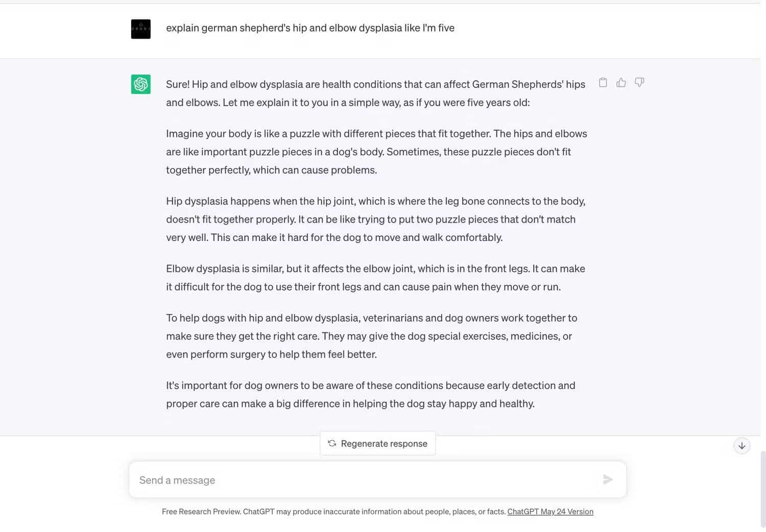
Task: Click the circular arrows icon beside Regenerate
Action: [332, 443]
